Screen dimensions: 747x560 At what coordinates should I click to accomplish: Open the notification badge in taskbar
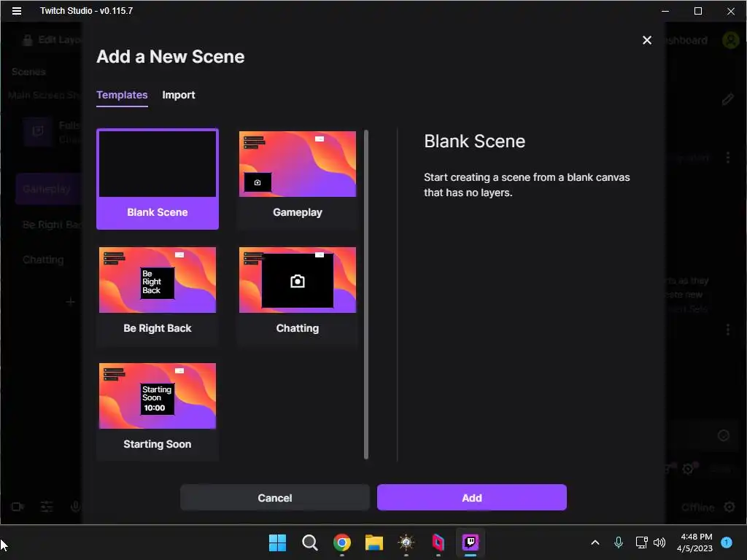(x=727, y=542)
